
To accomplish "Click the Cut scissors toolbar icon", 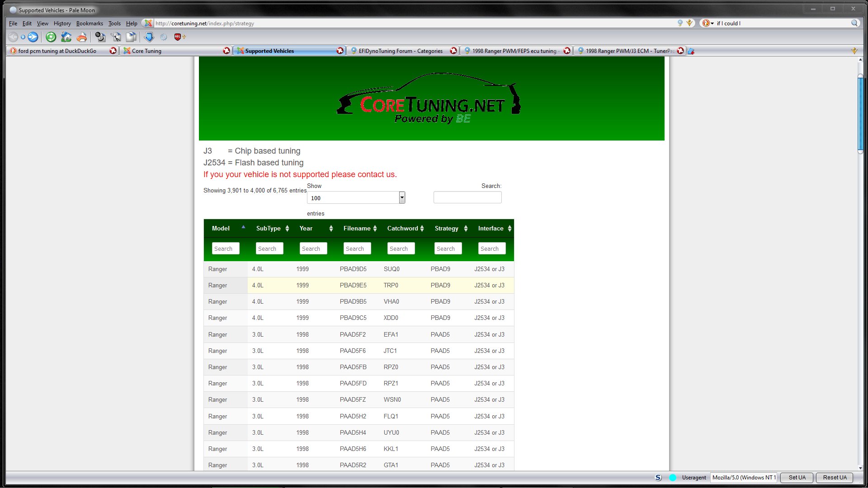I will click(x=116, y=37).
